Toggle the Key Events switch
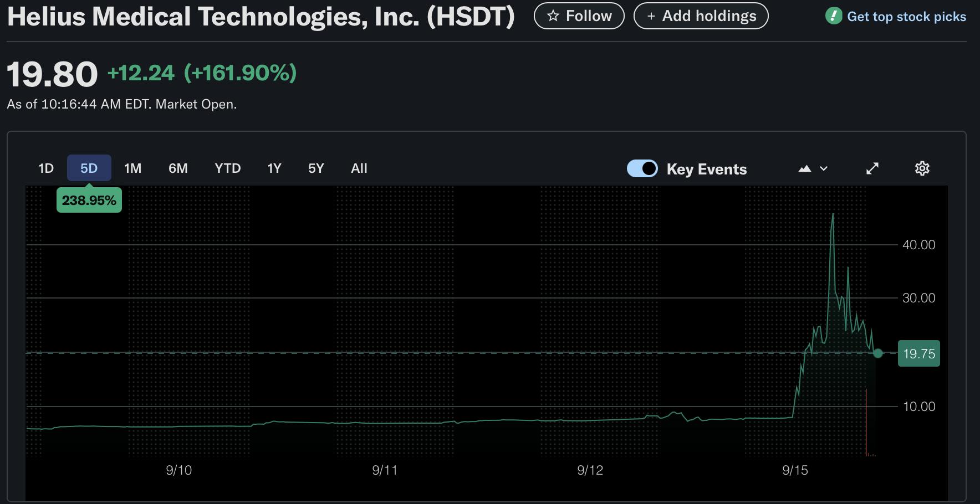This screenshot has width=980, height=504. coord(642,168)
